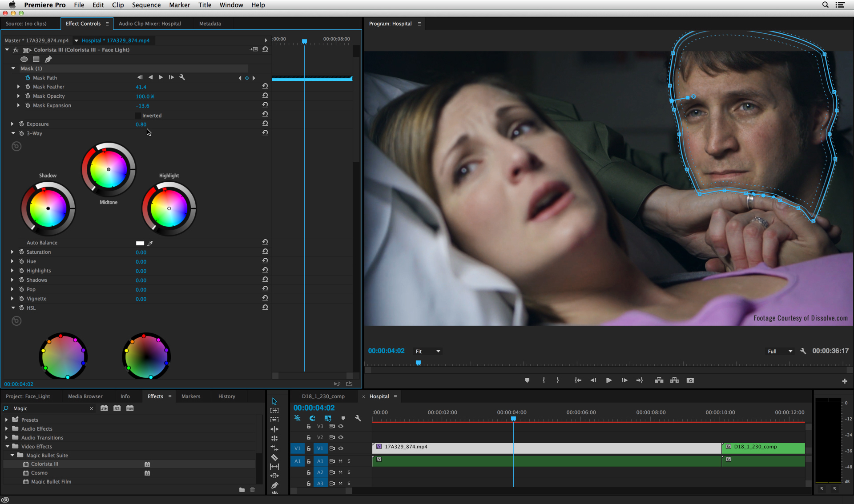Screen dimensions: 854x504
Task: Click Export Frame camera icon
Action: (x=690, y=380)
